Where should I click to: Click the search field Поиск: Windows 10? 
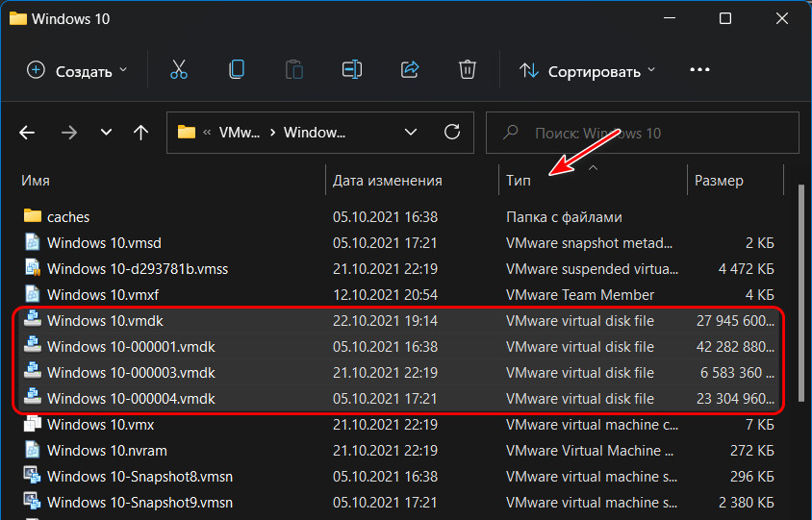pos(642,133)
